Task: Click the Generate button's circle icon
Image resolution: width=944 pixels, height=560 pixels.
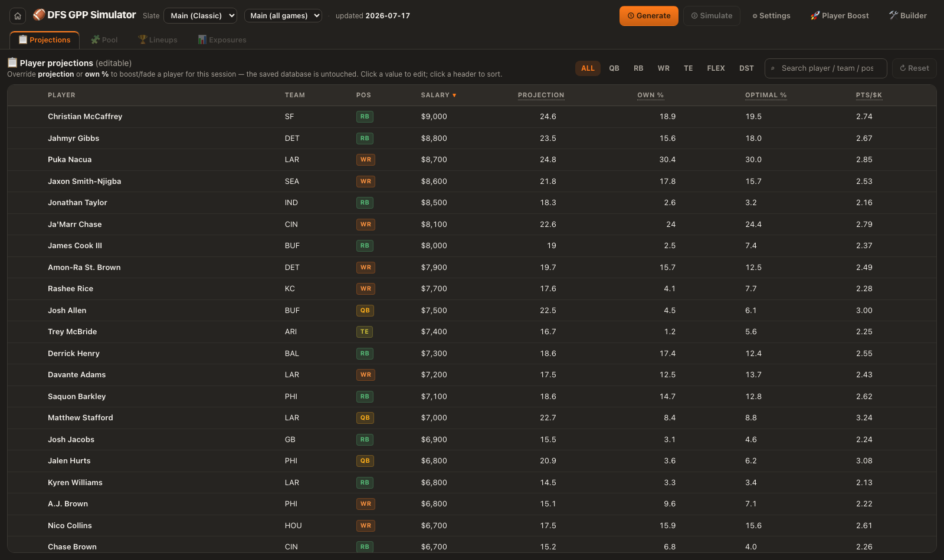Action: pyautogui.click(x=631, y=16)
